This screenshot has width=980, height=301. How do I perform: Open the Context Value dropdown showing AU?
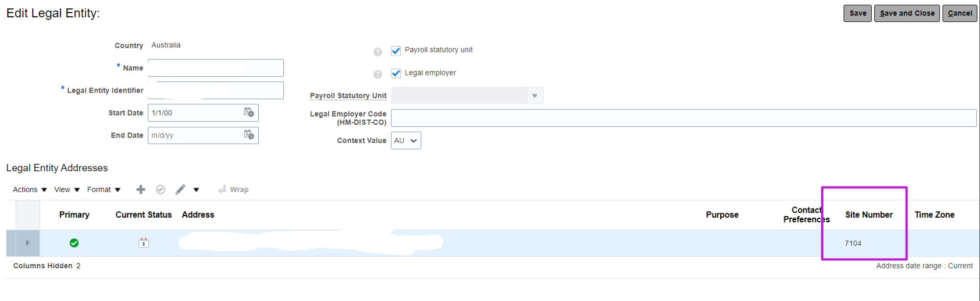(413, 140)
